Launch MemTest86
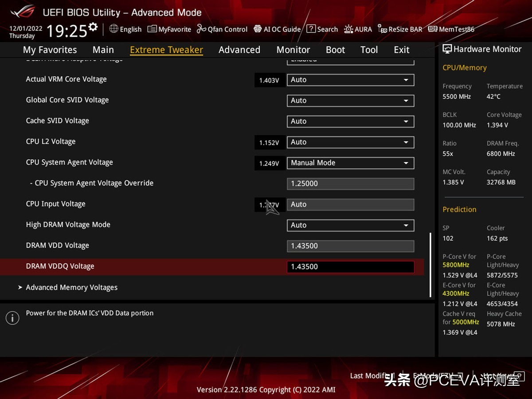Image resolution: width=532 pixels, height=399 pixels. 451,29
